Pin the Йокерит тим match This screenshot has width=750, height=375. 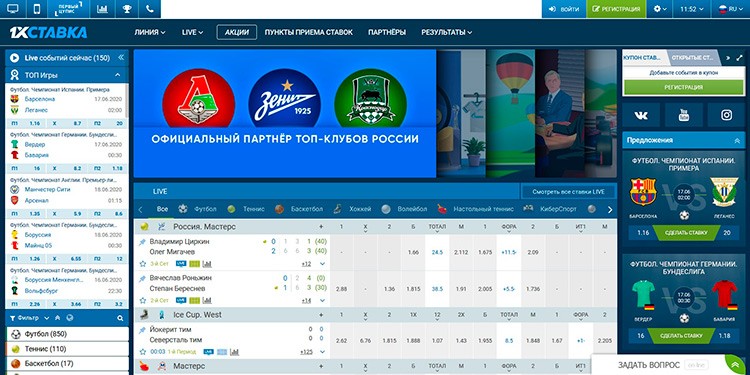pyautogui.click(x=142, y=330)
